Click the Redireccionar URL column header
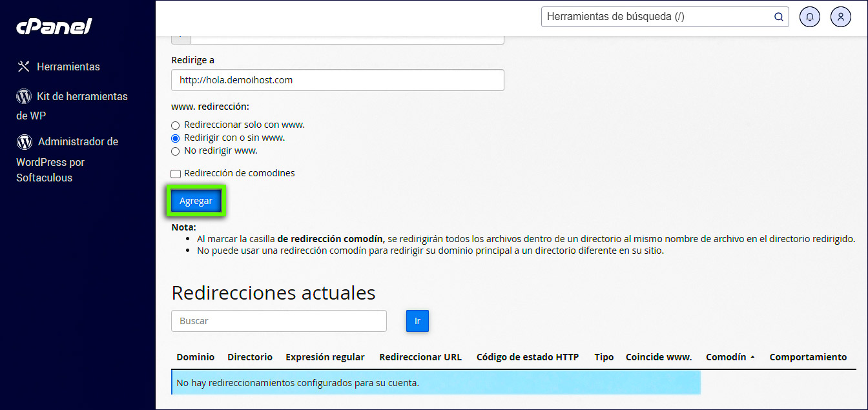The image size is (868, 410). (x=420, y=357)
